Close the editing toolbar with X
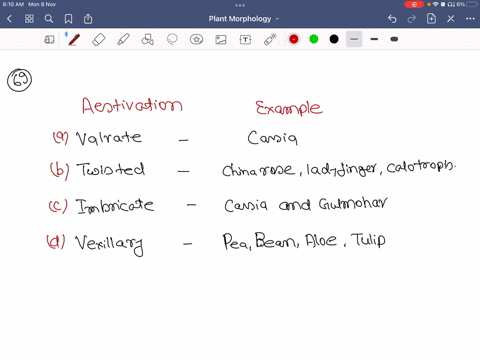480x360 pixels. (451, 19)
